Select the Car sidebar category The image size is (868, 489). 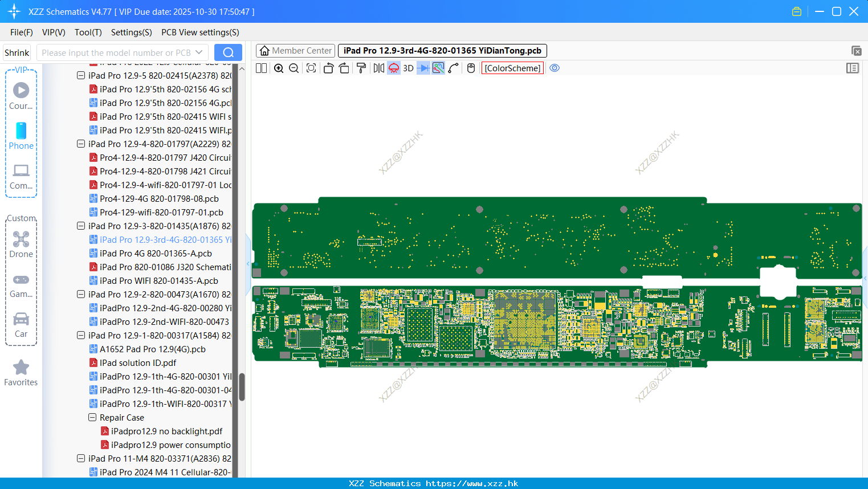tap(21, 325)
